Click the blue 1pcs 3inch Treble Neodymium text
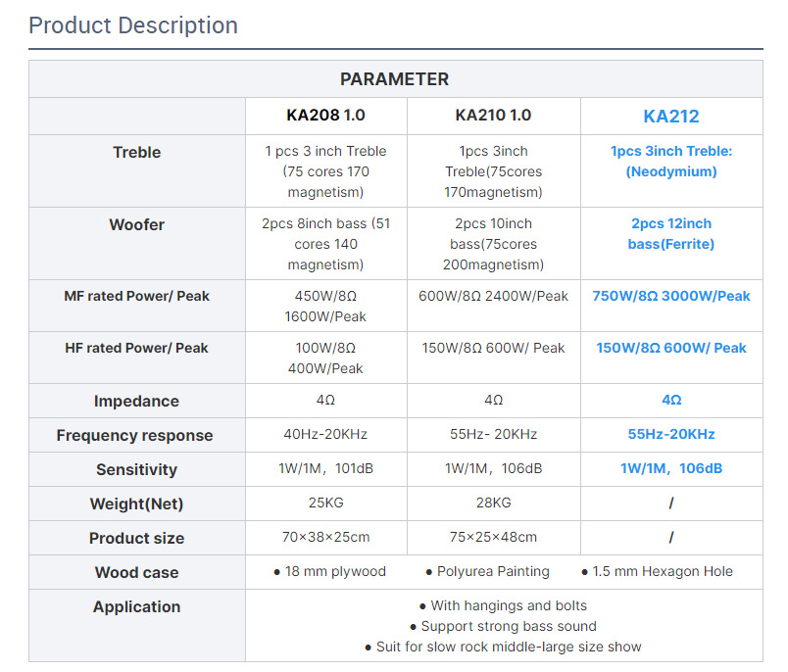Screen dimensions: 788x672 [671, 162]
